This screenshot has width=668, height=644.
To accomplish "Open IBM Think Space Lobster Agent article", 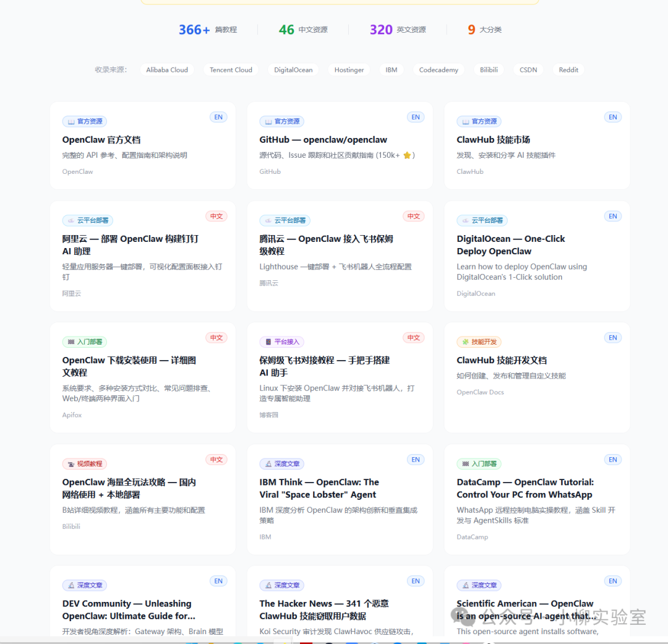I will [319, 489].
